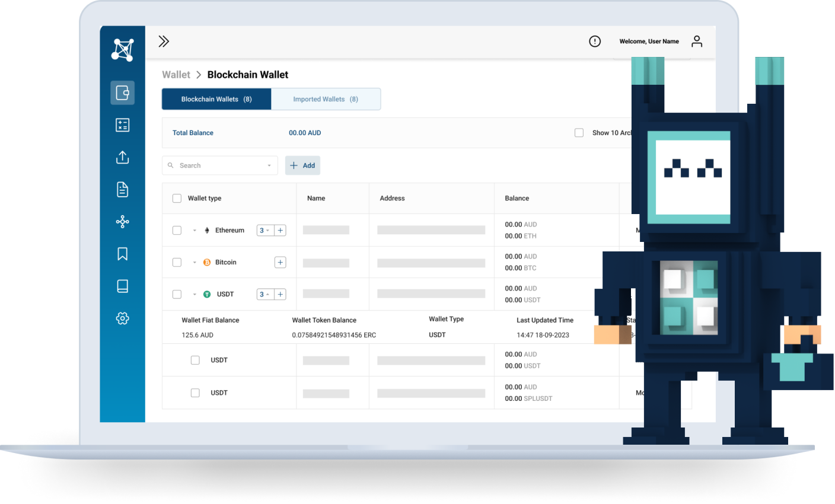Select the Blockchain Wallets tab
The height and width of the screenshot is (504, 835).
click(x=216, y=98)
